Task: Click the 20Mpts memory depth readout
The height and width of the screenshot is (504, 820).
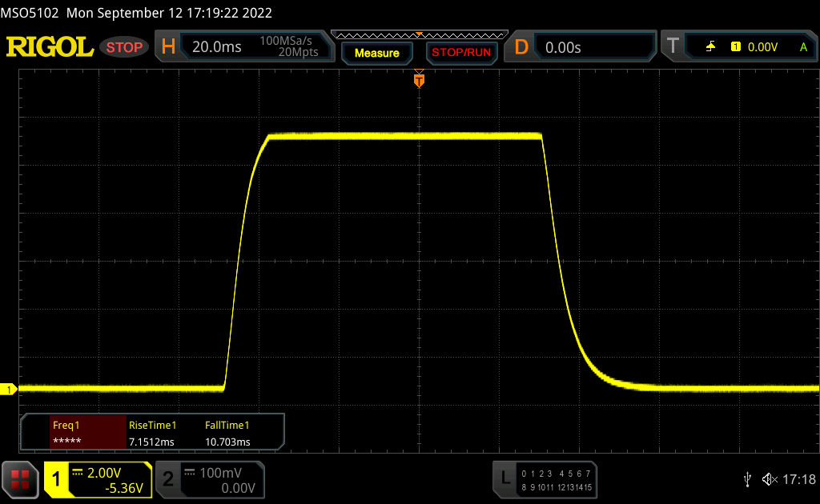Action: [298, 52]
